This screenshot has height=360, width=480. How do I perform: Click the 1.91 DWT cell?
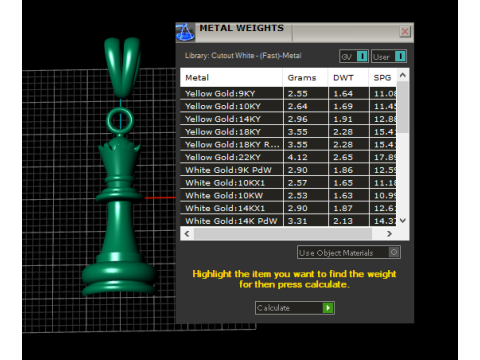coord(349,119)
